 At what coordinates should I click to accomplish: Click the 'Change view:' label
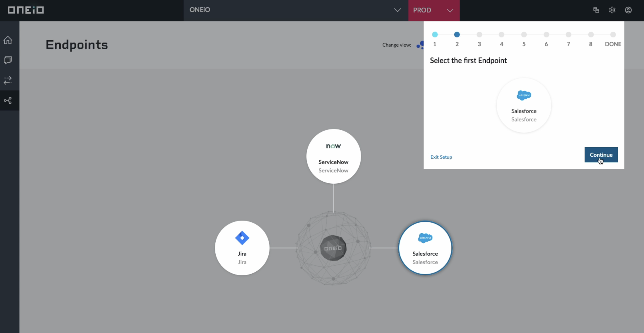point(397,45)
